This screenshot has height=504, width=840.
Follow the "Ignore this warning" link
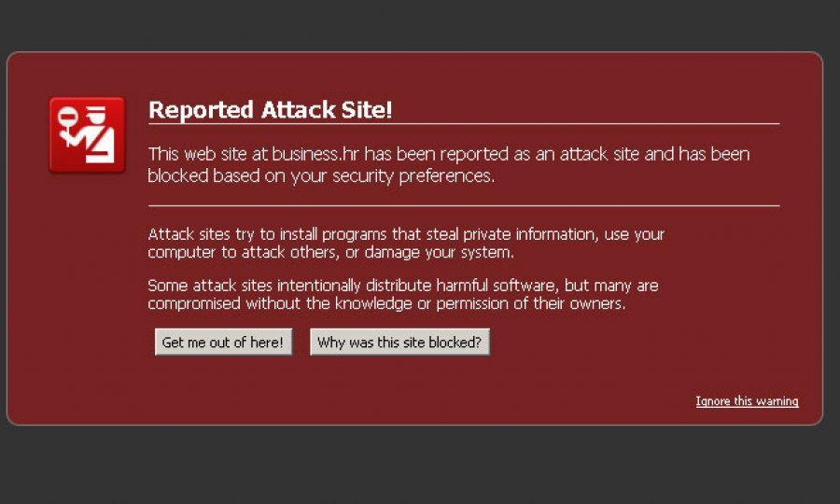(x=747, y=401)
